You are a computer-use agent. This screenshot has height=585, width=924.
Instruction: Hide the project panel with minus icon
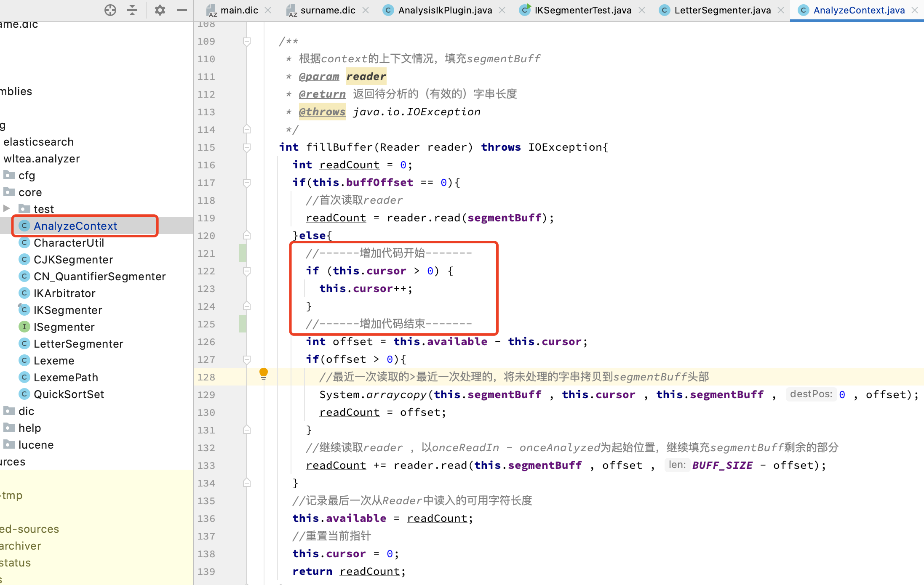pos(181,10)
